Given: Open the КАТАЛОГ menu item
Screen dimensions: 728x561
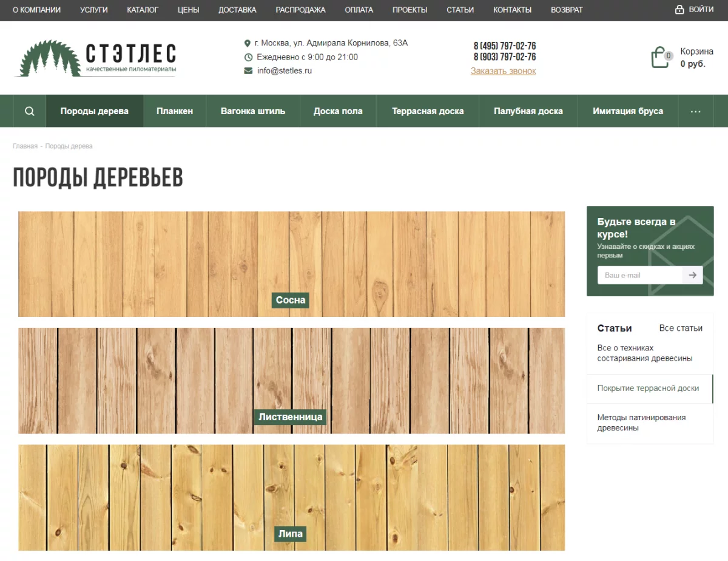Looking at the screenshot, I should 143,10.
